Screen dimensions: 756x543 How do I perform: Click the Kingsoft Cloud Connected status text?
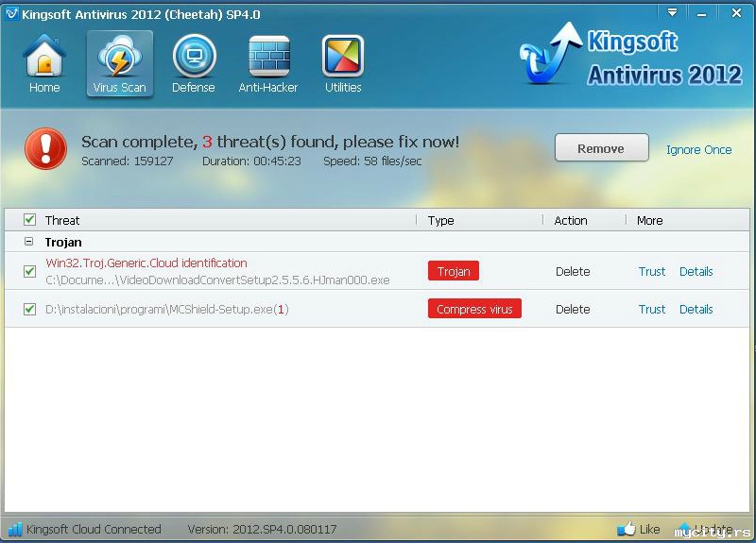click(x=94, y=529)
